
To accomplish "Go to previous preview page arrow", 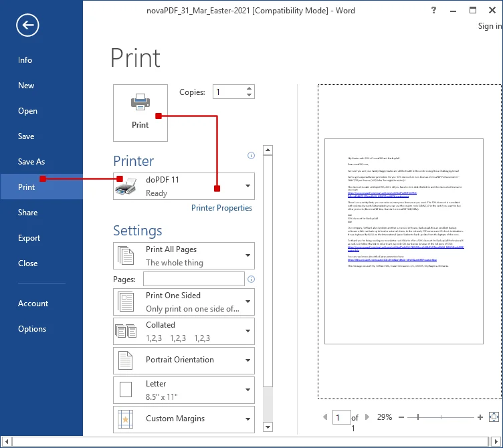I will pyautogui.click(x=325, y=417).
